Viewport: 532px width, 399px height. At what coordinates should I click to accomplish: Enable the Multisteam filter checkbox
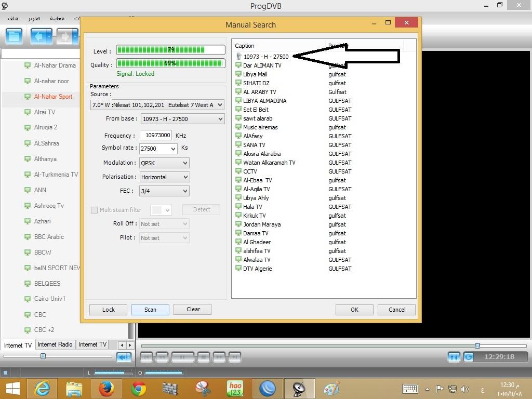click(x=95, y=210)
